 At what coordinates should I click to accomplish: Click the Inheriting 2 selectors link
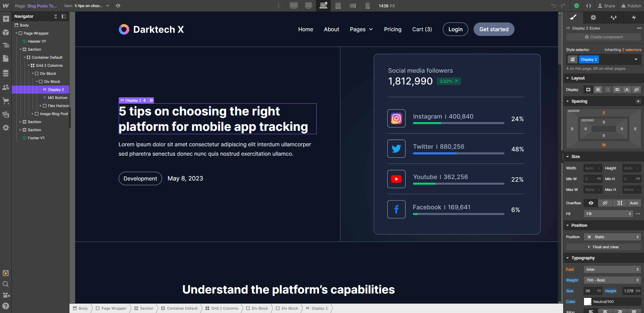[623, 50]
